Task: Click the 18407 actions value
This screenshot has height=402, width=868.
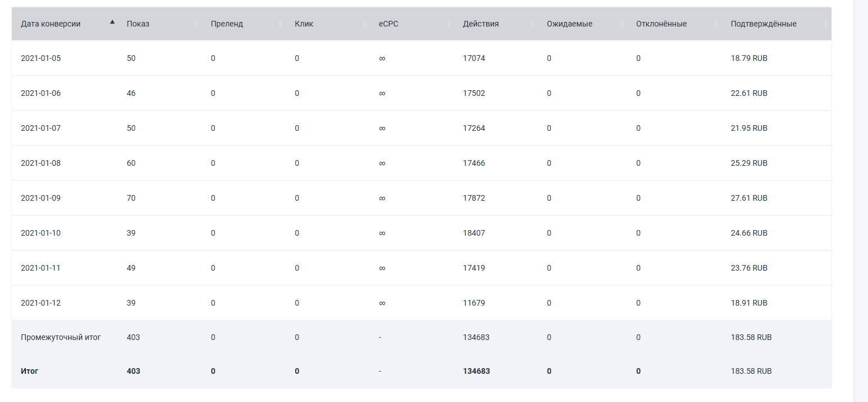Action: (474, 233)
